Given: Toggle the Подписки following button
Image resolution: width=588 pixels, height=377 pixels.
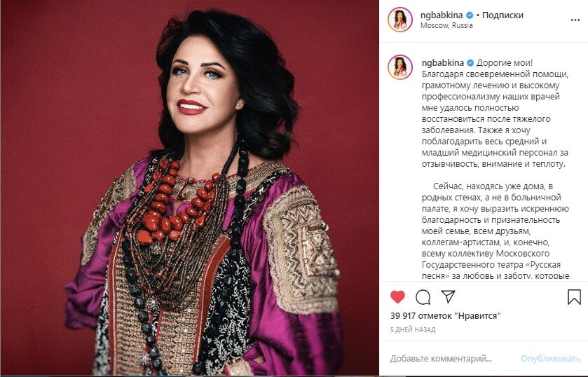Looking at the screenshot, I should [502, 15].
